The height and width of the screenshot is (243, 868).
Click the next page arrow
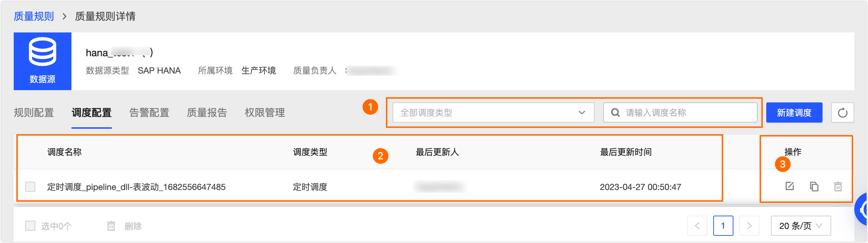[x=749, y=226]
